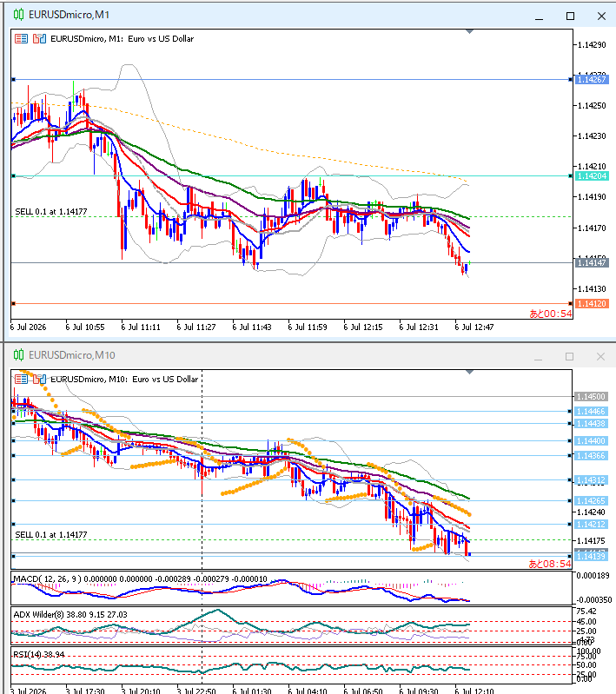Image resolution: width=616 pixels, height=694 pixels.
Task: Select the 1.14466 horizontal line price label
Action: coord(591,412)
